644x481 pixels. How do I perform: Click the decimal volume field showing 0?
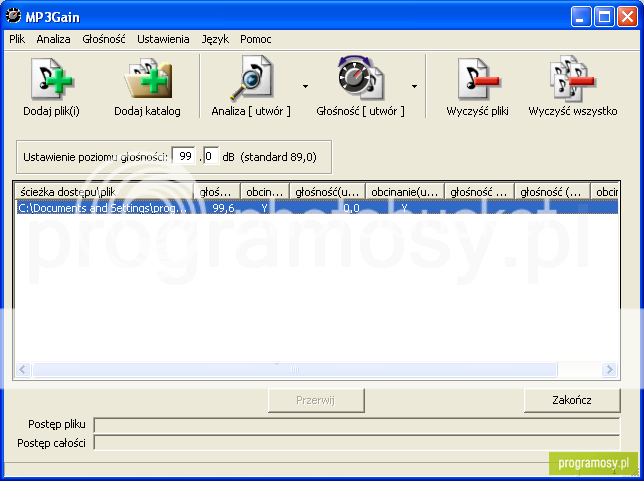(211, 156)
